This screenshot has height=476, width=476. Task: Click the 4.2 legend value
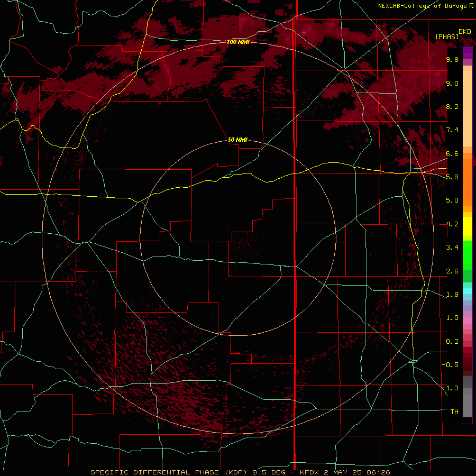[x=452, y=224]
